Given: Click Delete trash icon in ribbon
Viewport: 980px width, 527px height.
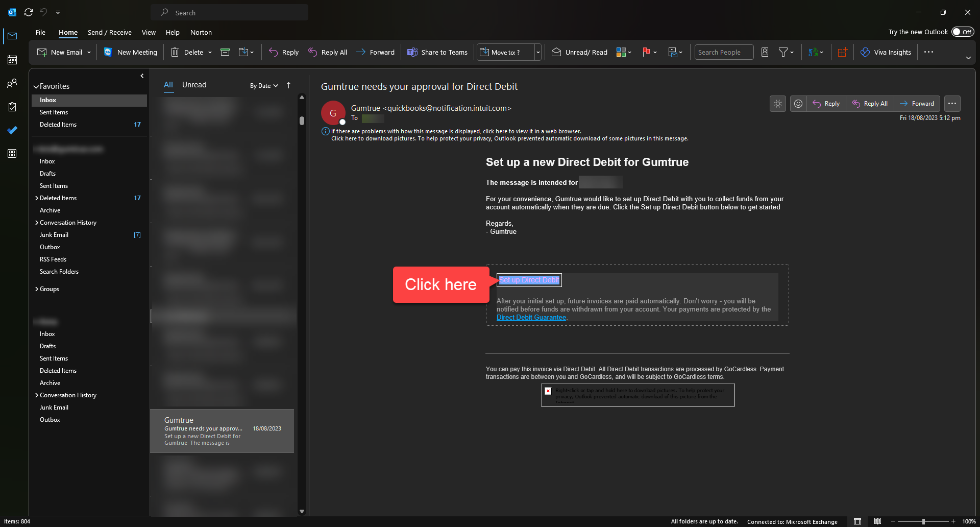Looking at the screenshot, I should tap(175, 52).
